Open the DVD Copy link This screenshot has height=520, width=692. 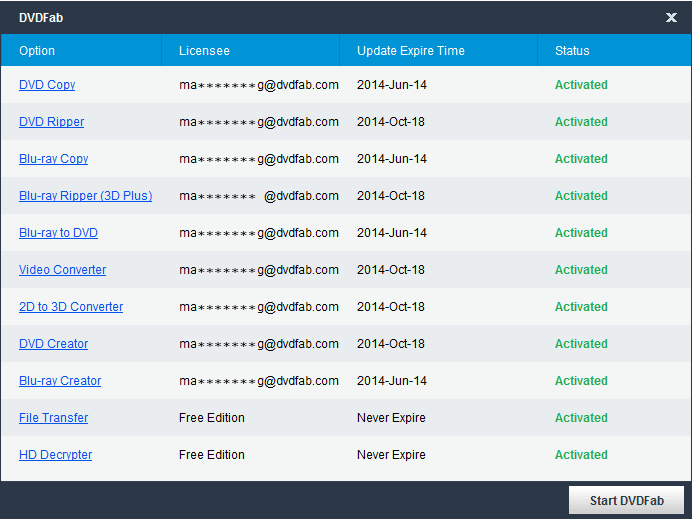pyautogui.click(x=47, y=85)
